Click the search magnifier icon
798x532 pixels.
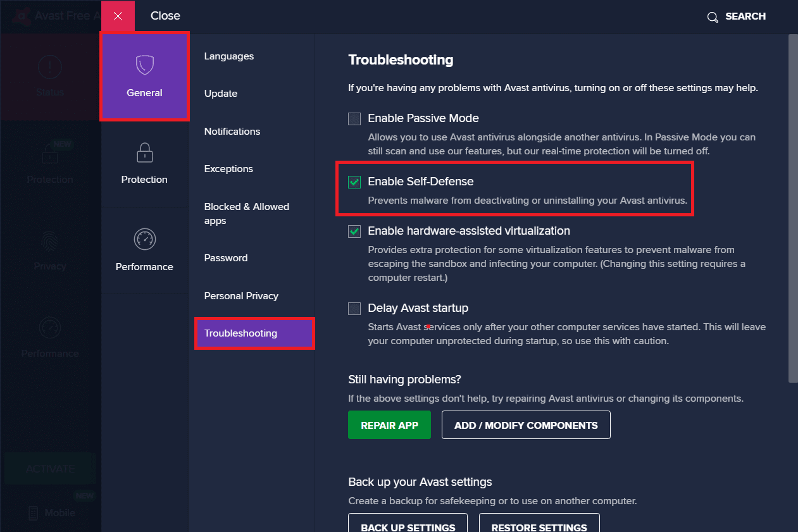pos(713,17)
